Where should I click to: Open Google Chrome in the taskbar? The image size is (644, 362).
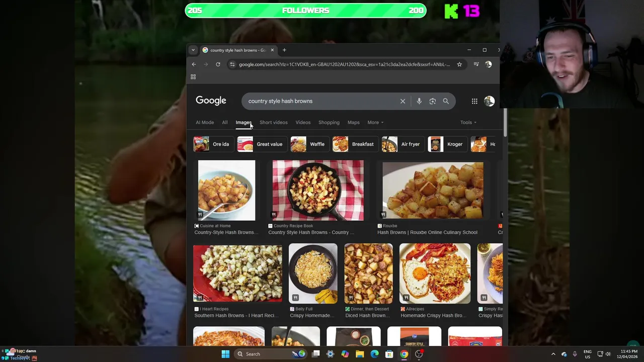[x=404, y=354]
